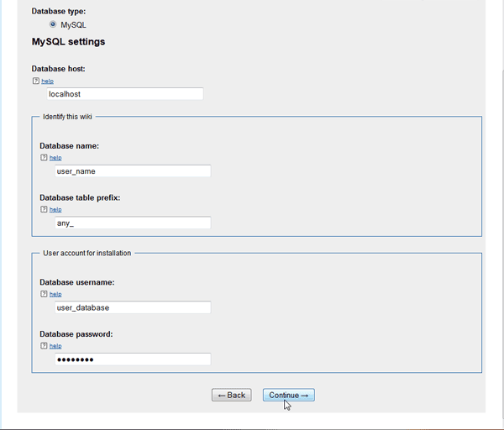The height and width of the screenshot is (430, 504).
Task: Click the question-mark icon under Database name
Action: (44, 157)
